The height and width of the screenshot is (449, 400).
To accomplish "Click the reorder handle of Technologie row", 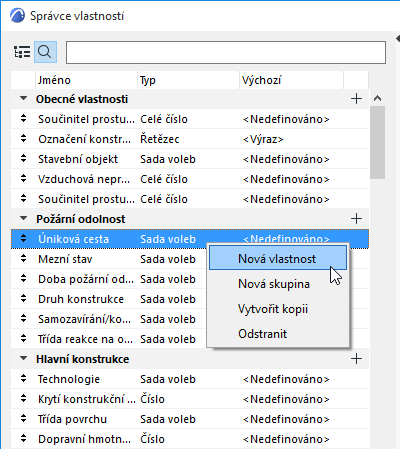I will (23, 378).
